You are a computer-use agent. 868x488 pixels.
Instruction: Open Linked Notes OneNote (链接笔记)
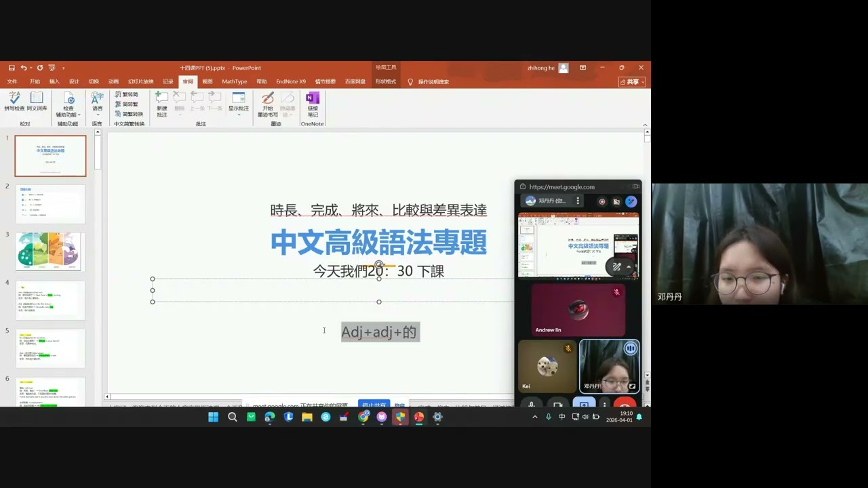[x=313, y=105]
